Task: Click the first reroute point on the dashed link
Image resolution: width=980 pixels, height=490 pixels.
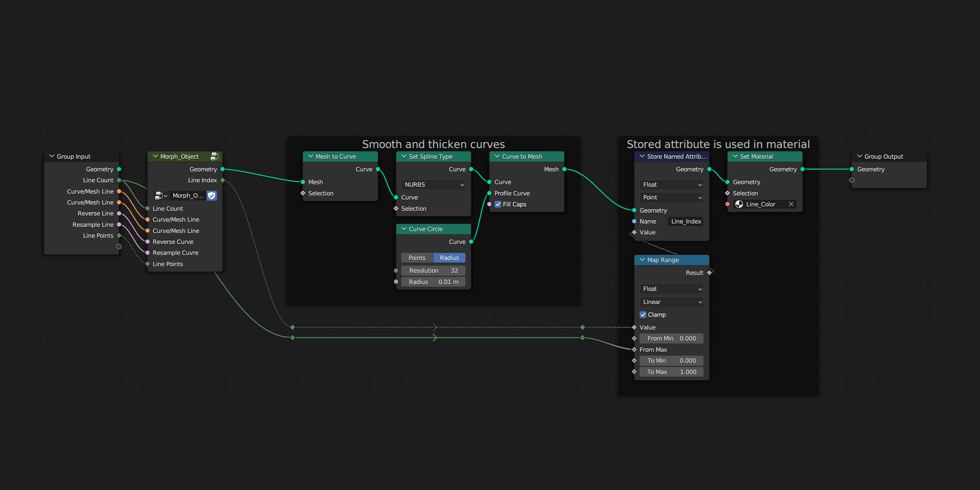Action: (292, 327)
